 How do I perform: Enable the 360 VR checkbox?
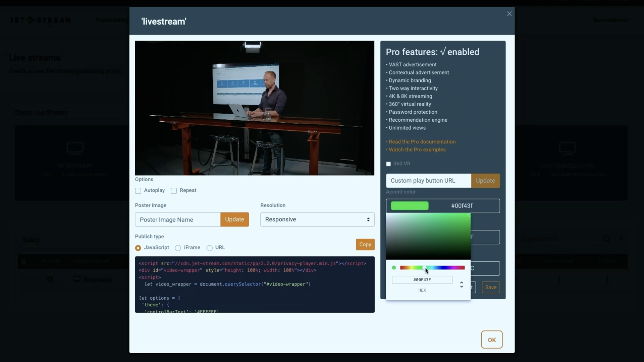click(x=388, y=164)
